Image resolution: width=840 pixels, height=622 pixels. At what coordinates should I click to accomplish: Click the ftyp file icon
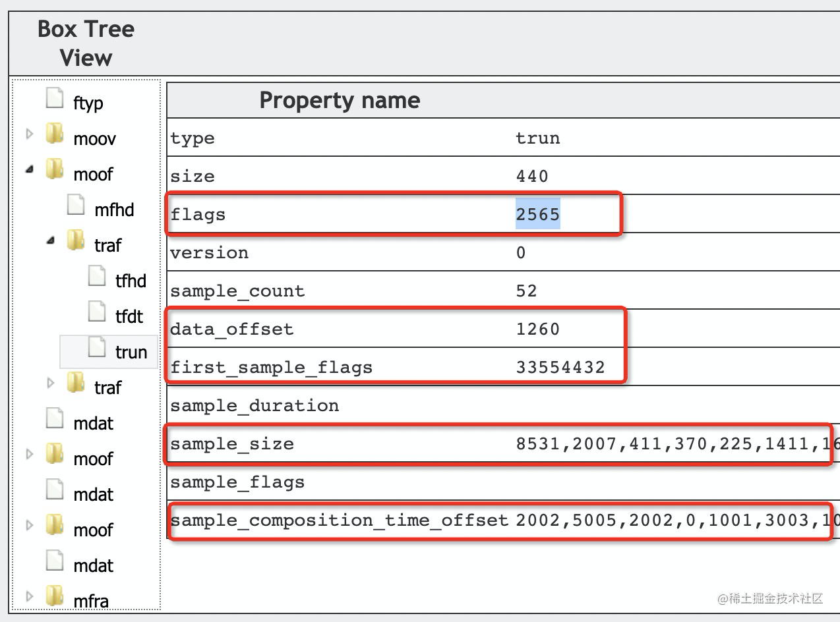[x=56, y=99]
